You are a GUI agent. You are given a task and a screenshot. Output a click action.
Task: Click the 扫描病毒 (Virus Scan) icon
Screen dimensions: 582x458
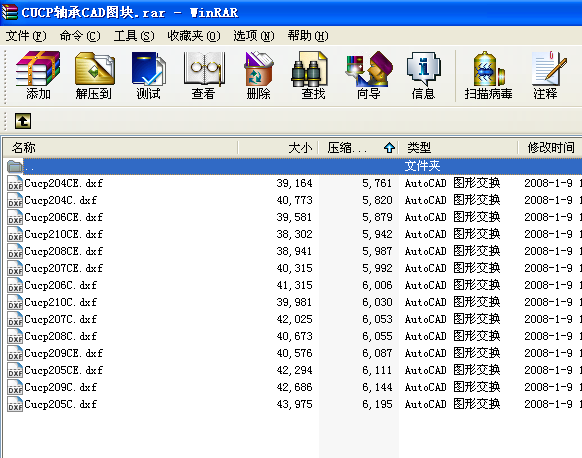[488, 75]
